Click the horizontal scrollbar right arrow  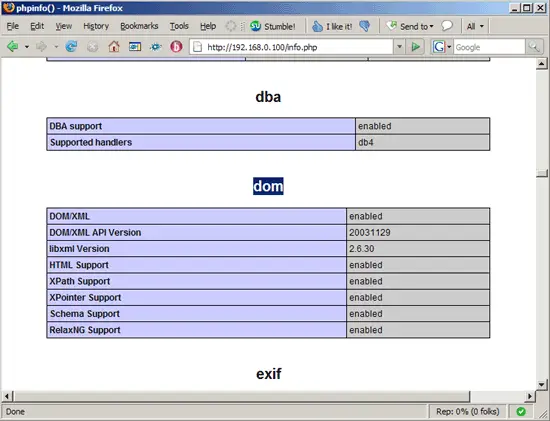click(x=530, y=396)
